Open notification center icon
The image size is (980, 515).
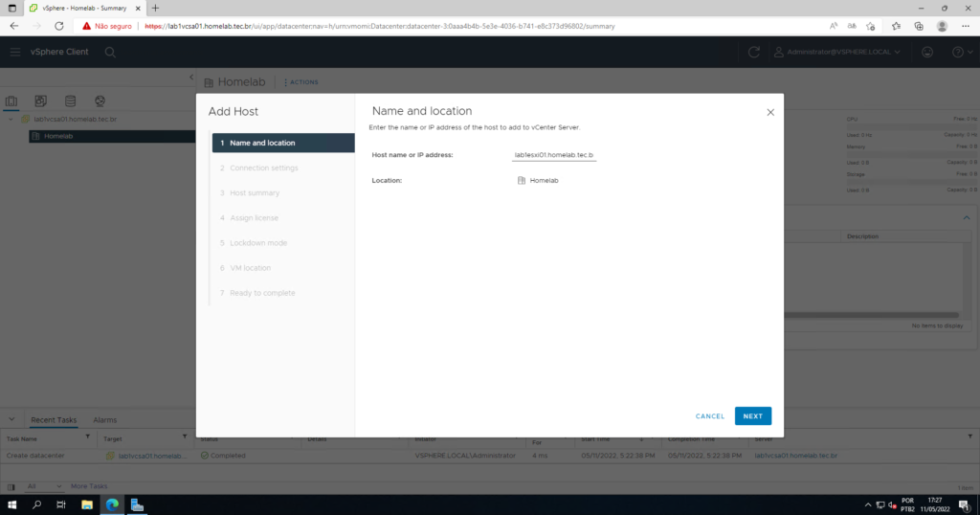pos(965,505)
